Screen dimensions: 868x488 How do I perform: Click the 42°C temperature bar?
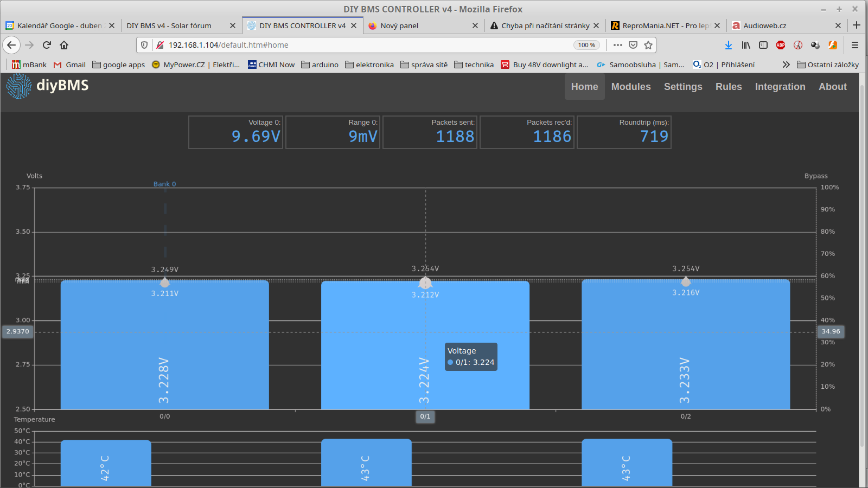tap(106, 463)
